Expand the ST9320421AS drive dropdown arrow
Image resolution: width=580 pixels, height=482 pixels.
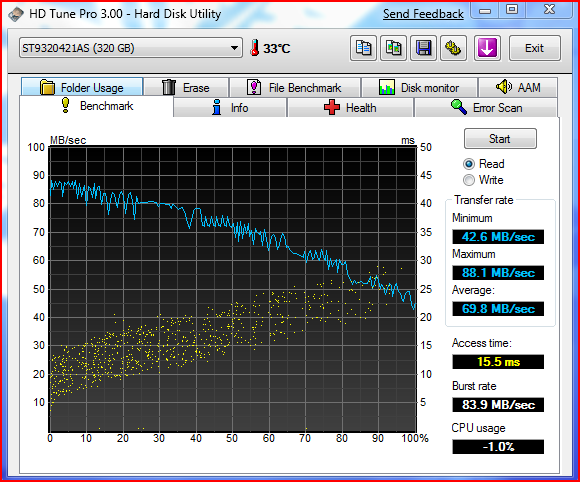[234, 48]
